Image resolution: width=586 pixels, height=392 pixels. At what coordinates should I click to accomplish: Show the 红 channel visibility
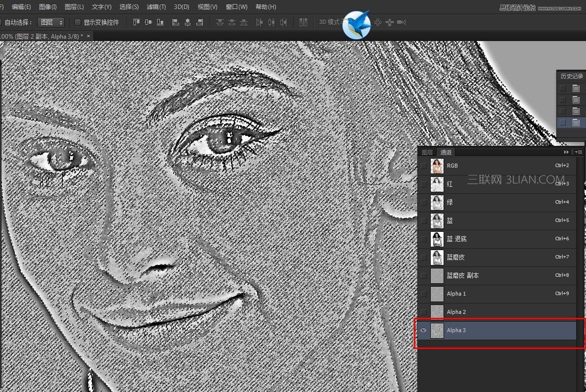point(423,184)
